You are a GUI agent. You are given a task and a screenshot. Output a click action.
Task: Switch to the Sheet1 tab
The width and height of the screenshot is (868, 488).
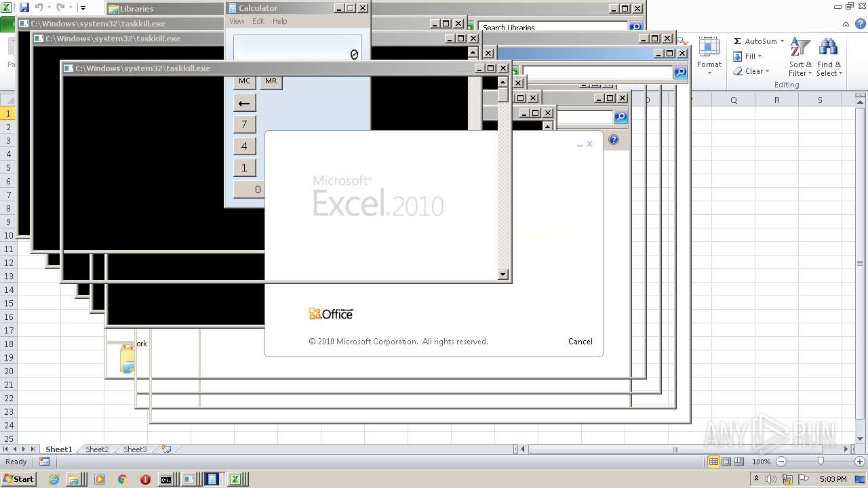pyautogui.click(x=58, y=449)
